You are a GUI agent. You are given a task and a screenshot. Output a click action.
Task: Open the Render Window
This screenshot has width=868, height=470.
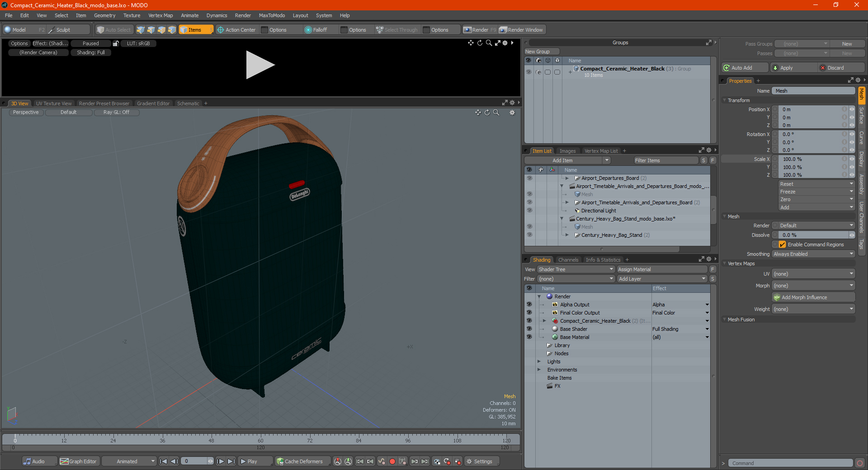pos(521,30)
